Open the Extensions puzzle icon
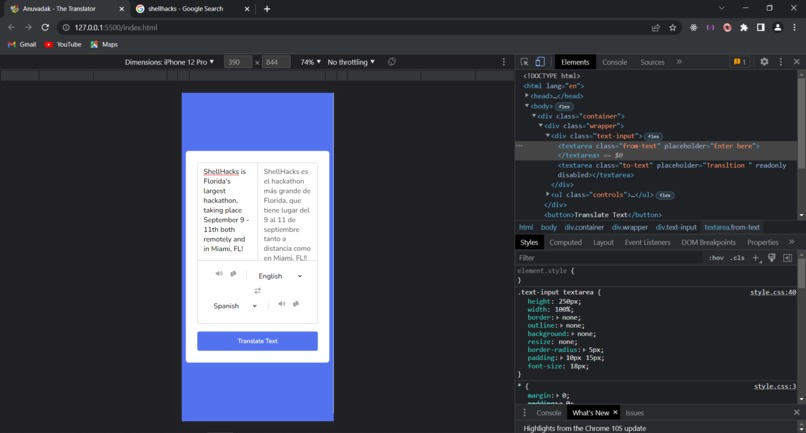The height and width of the screenshot is (433, 806). pyautogui.click(x=744, y=28)
